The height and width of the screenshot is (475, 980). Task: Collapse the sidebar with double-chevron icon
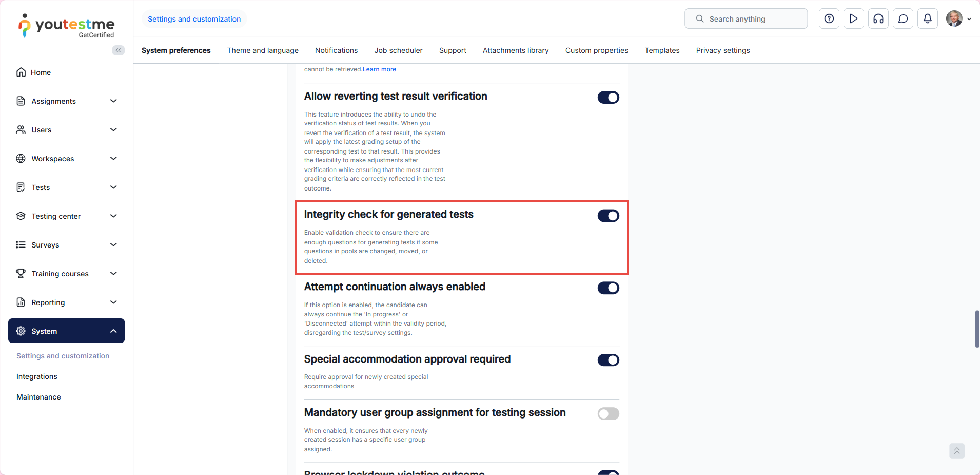(x=118, y=50)
